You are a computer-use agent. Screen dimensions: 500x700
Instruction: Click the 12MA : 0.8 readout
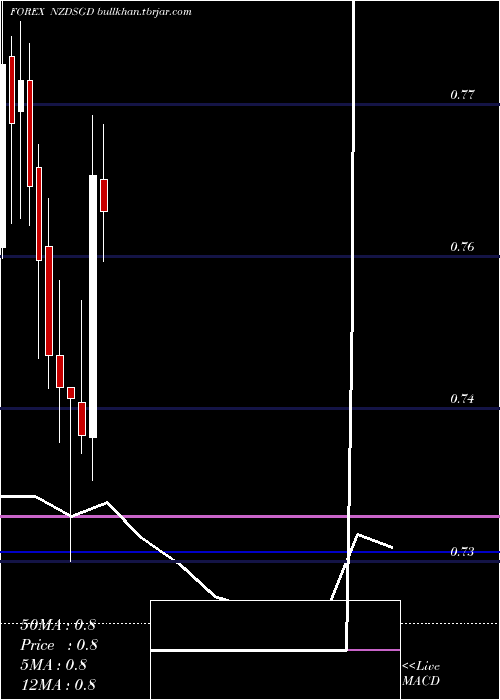point(58,684)
